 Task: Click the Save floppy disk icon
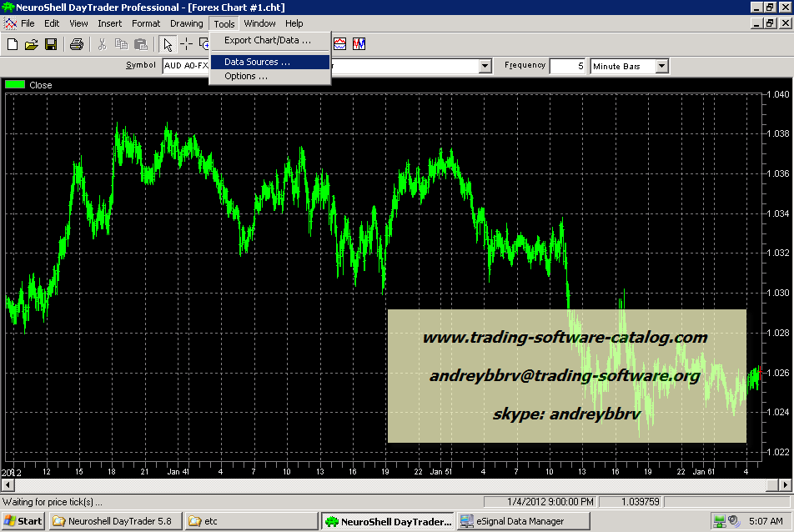pyautogui.click(x=51, y=44)
